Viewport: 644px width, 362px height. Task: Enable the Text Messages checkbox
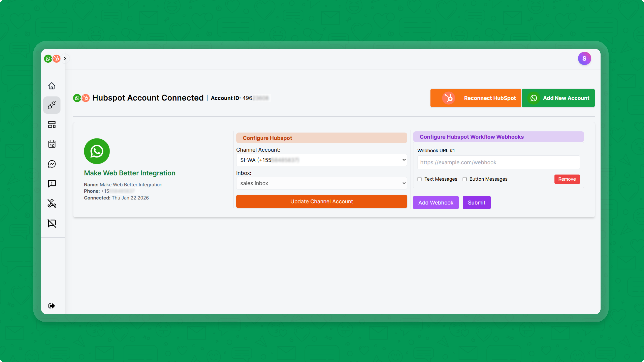pyautogui.click(x=419, y=179)
